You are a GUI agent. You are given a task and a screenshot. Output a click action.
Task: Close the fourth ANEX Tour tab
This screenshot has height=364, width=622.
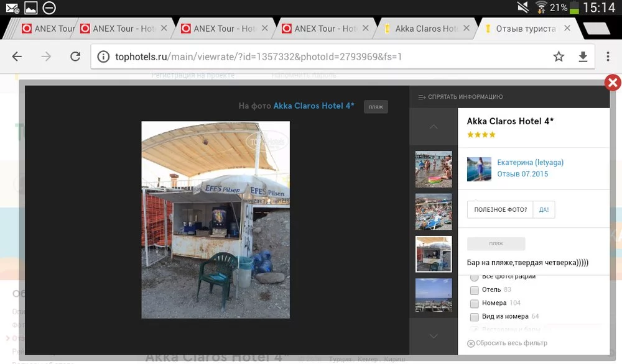(365, 28)
